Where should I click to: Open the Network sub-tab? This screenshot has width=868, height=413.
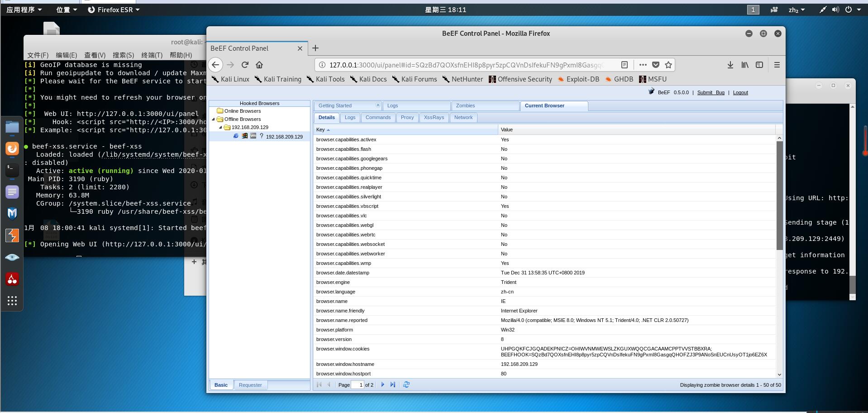(x=463, y=117)
